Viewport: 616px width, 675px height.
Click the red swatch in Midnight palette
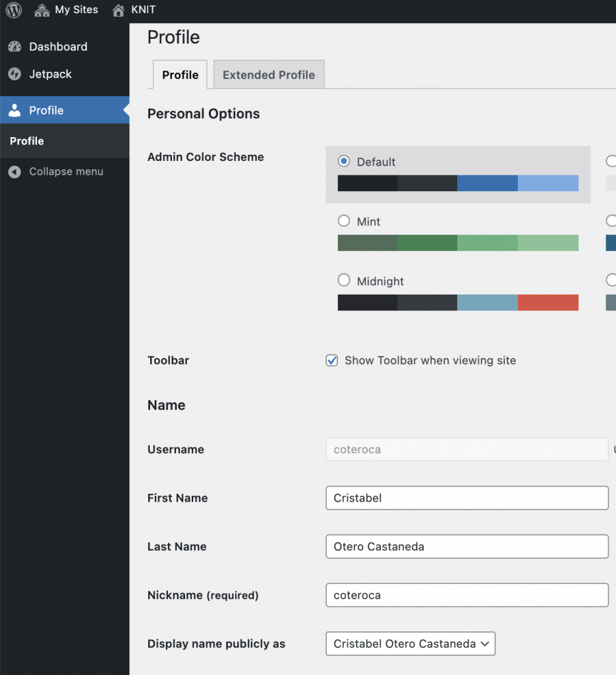[548, 303]
